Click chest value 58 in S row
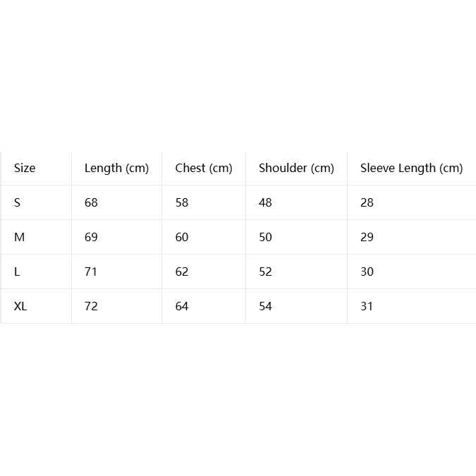Image resolution: width=476 pixels, height=476 pixels. (182, 202)
